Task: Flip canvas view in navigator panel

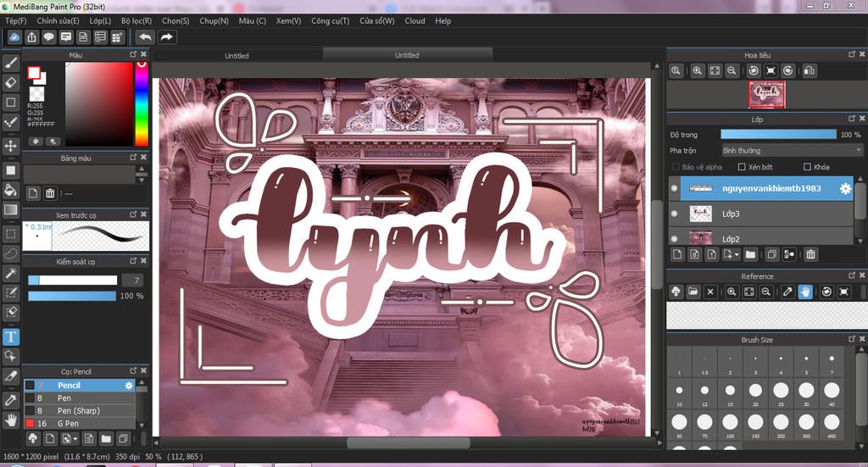Action: [810, 71]
